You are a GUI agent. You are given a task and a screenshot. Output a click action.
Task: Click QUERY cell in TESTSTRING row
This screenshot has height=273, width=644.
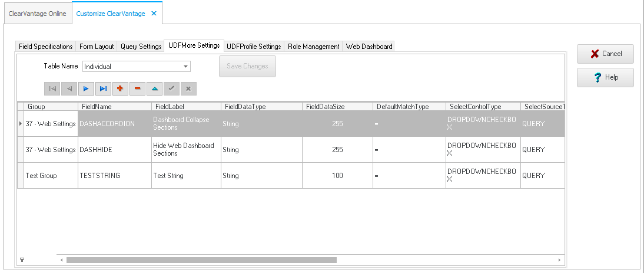point(542,176)
